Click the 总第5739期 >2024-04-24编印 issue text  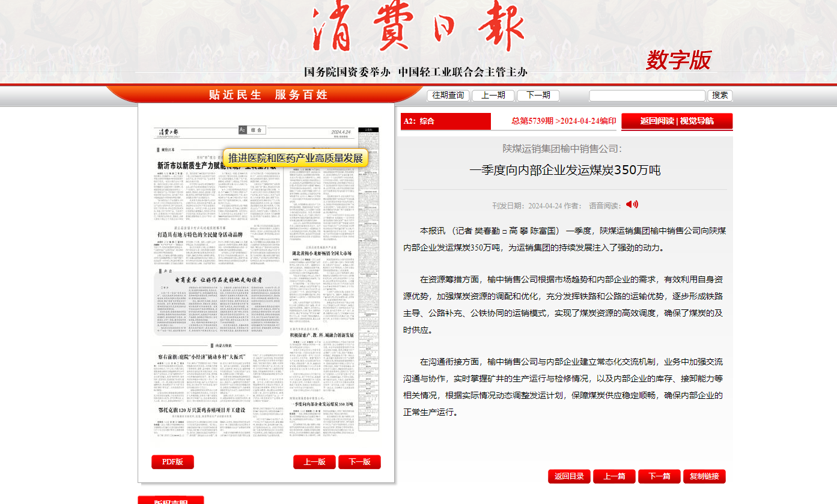[564, 121]
